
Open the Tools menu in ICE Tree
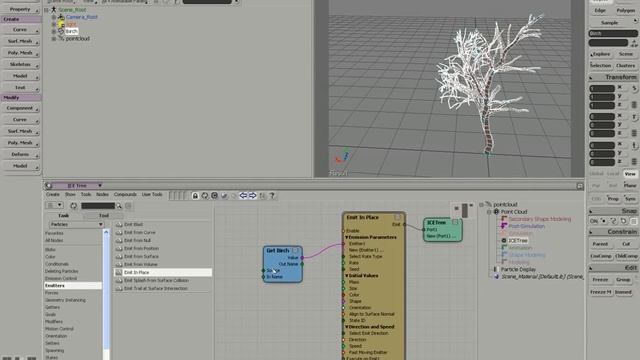[x=86, y=195]
